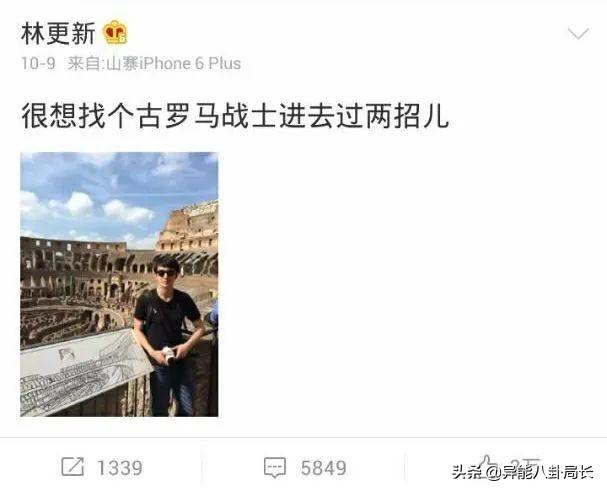Click the man in the Colosseum photo
607x493 pixels.
170,335
